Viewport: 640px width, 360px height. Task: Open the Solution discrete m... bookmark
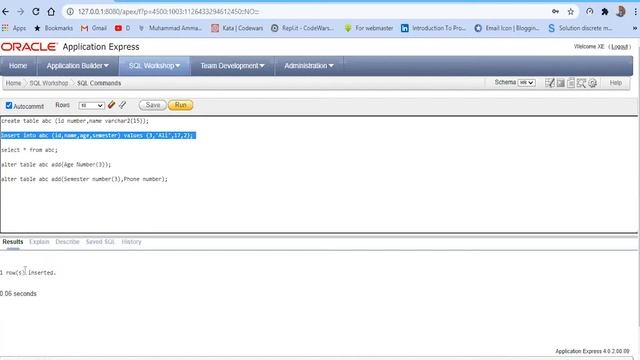(x=580, y=28)
